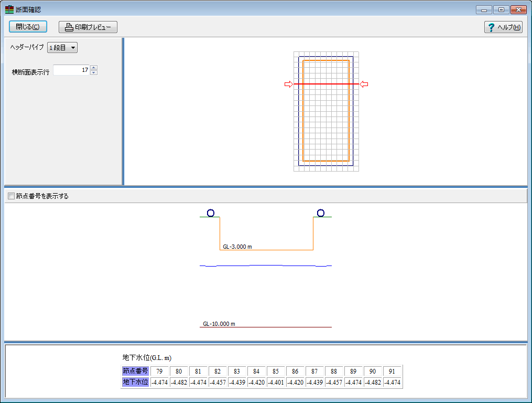Image resolution: width=532 pixels, height=403 pixels.
Task: Click the right header pipe circle in the cross-section
Action: (321, 213)
